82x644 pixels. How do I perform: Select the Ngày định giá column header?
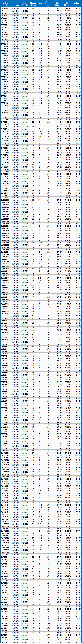click(25, 4)
